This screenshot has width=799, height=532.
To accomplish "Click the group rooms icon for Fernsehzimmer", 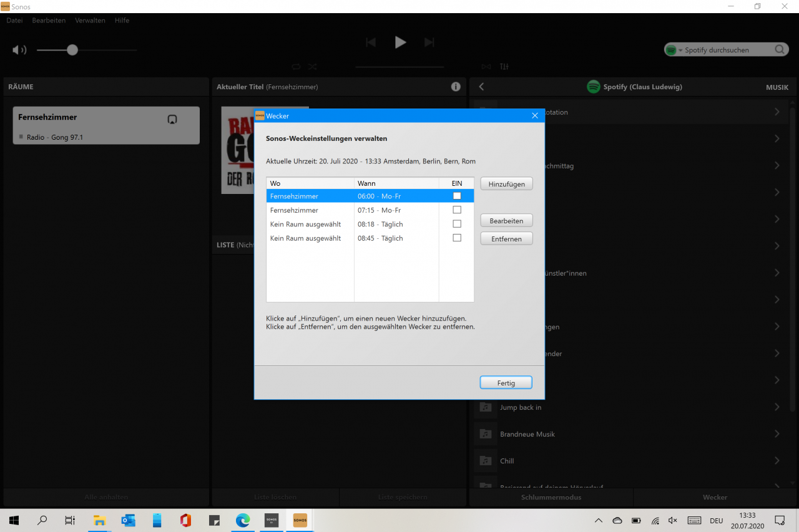I will [172, 119].
